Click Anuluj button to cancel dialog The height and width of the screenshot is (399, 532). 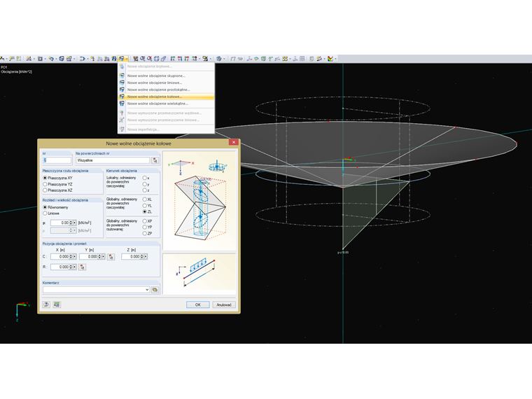224,304
